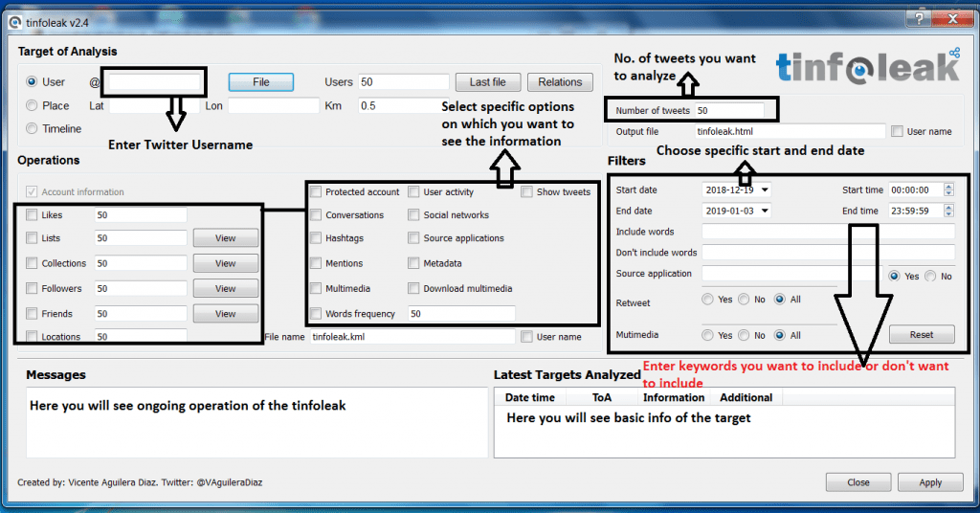Enable the Lists checkbox
The image size is (980, 513).
click(x=32, y=238)
